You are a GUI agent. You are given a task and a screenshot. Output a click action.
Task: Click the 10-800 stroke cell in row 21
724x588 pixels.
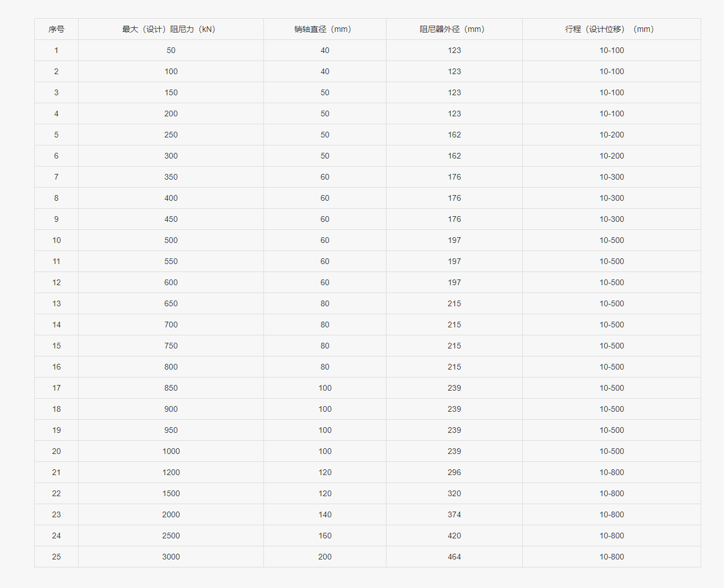612,472
